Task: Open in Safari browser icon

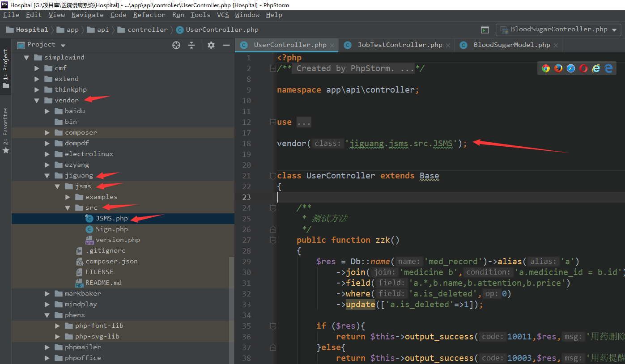Action: (x=571, y=68)
